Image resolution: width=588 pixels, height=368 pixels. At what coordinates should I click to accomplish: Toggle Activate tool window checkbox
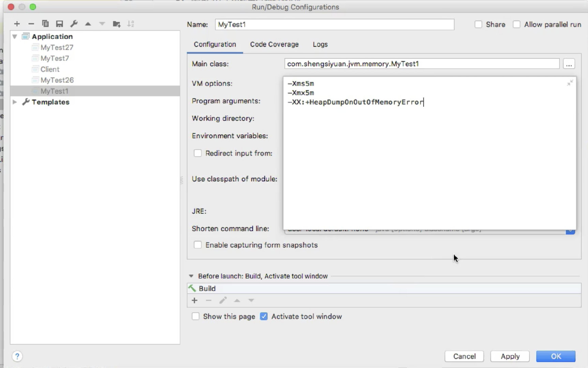[x=264, y=316]
